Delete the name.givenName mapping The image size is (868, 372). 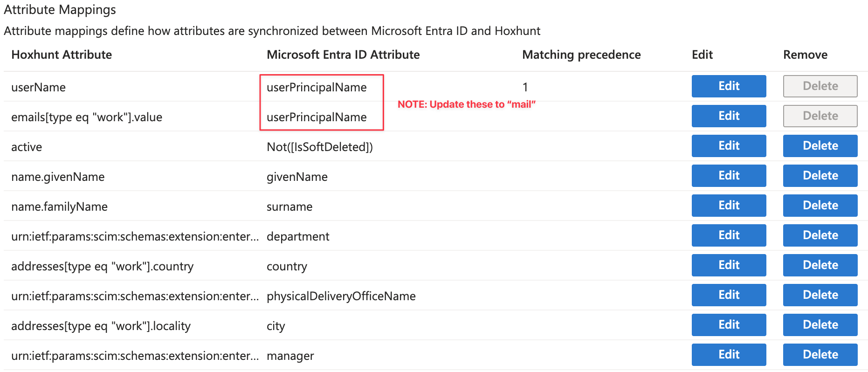point(820,176)
